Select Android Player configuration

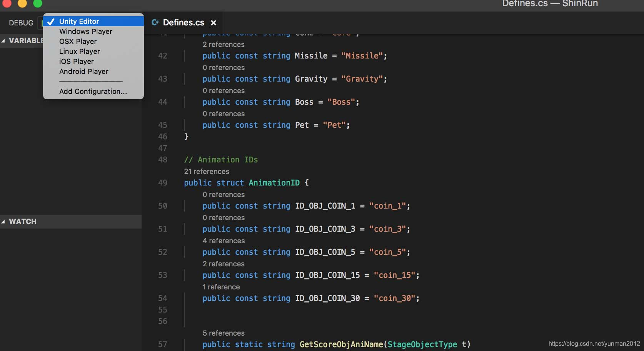[93, 71]
